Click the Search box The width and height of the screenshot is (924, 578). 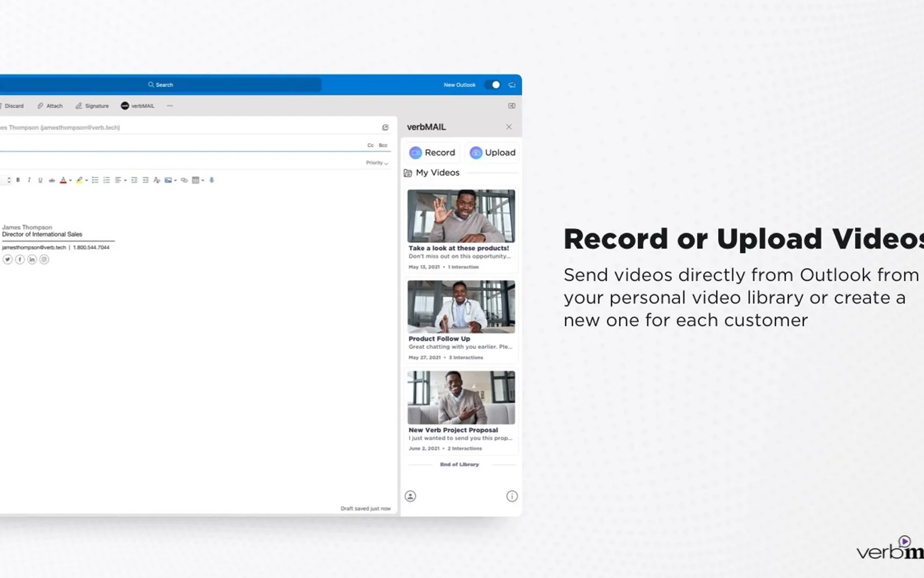point(161,85)
